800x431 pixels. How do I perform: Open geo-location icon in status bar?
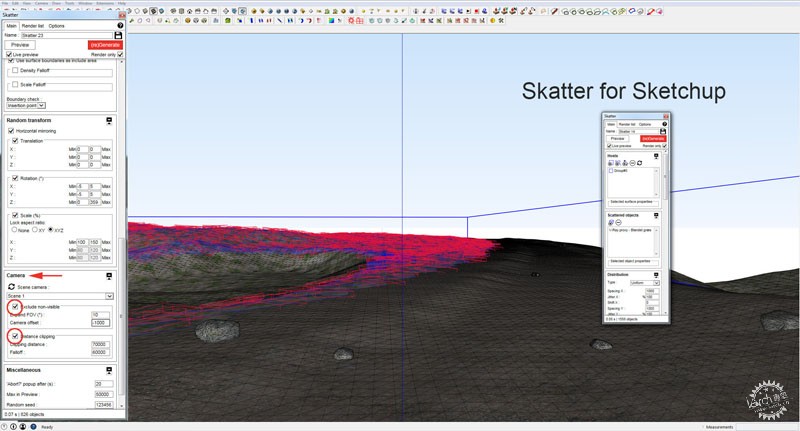5,426
